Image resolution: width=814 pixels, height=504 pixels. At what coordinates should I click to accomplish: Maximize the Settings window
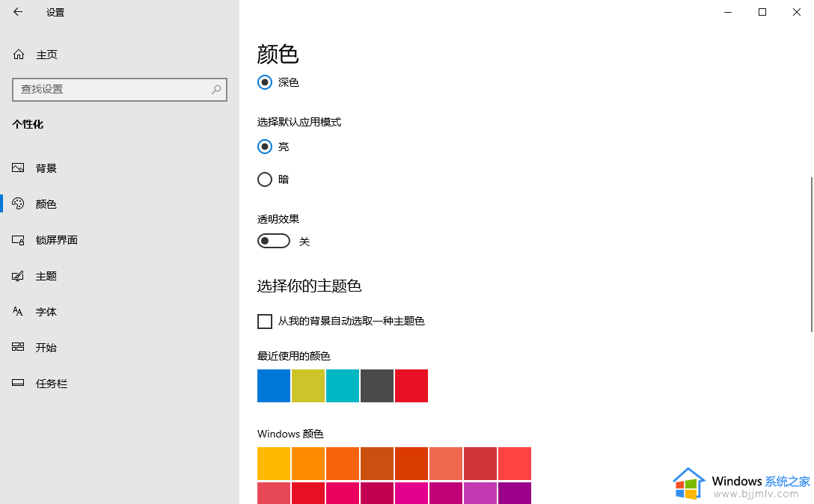762,12
